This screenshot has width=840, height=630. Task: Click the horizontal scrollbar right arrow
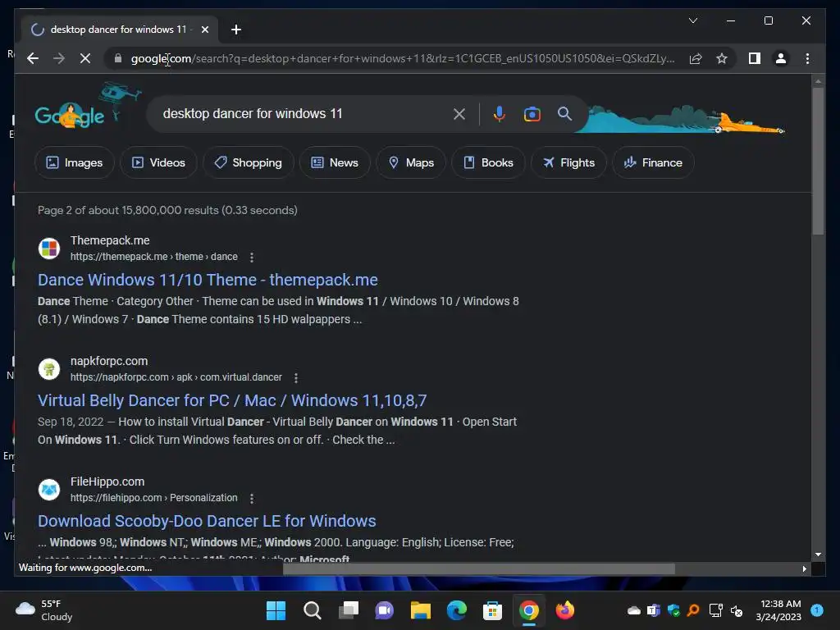pyautogui.click(x=804, y=568)
